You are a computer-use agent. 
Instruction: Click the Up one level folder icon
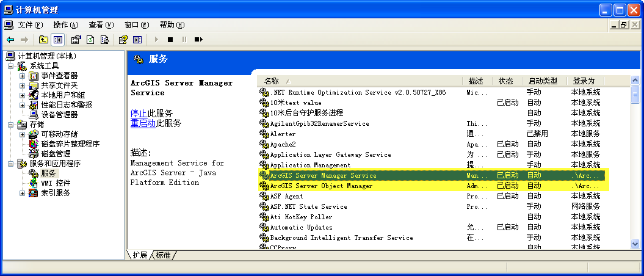pos(43,40)
